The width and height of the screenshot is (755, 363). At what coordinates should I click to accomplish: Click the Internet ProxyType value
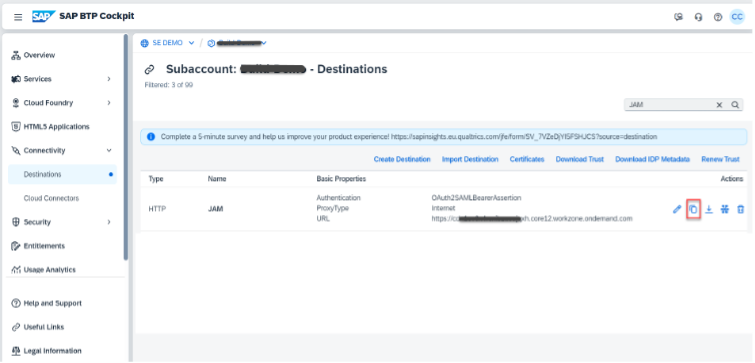click(x=443, y=208)
